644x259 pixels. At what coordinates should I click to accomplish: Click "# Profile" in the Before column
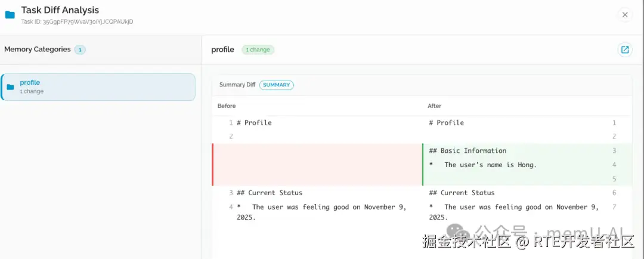tap(254, 123)
